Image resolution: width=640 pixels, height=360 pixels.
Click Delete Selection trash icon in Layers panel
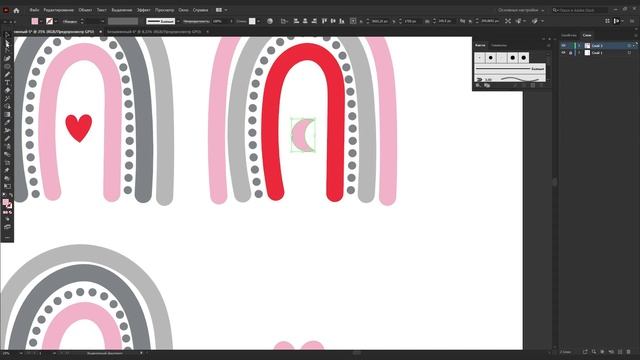point(629,351)
